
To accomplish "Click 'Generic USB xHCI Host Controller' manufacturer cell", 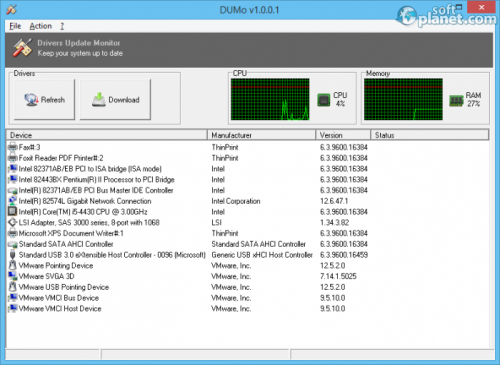I will [x=262, y=255].
